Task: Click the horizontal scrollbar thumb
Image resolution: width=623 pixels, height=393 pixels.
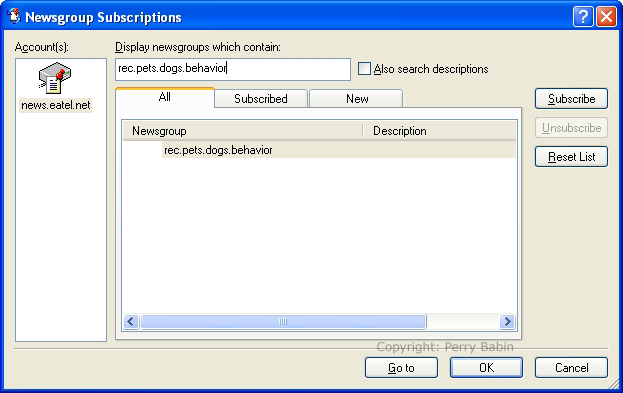Action: 283,321
